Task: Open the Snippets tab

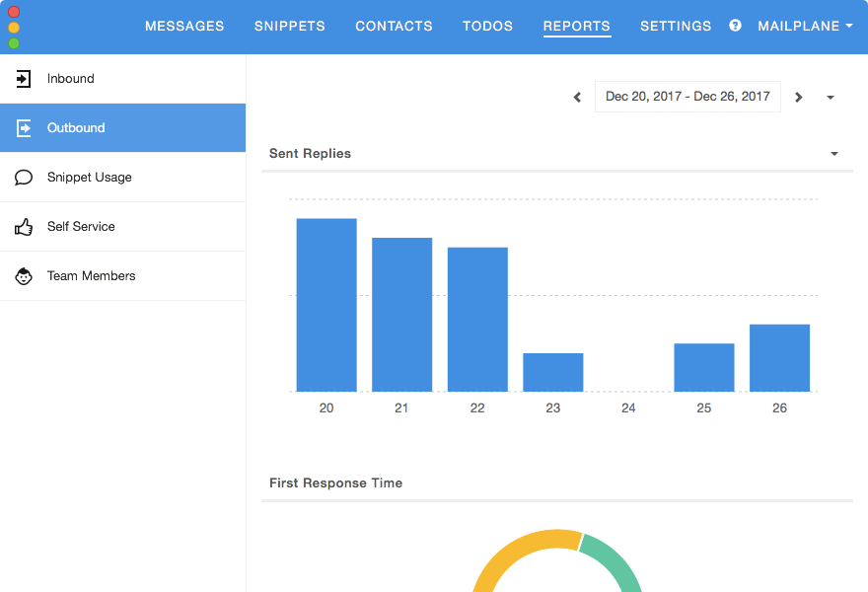Action: [x=289, y=27]
